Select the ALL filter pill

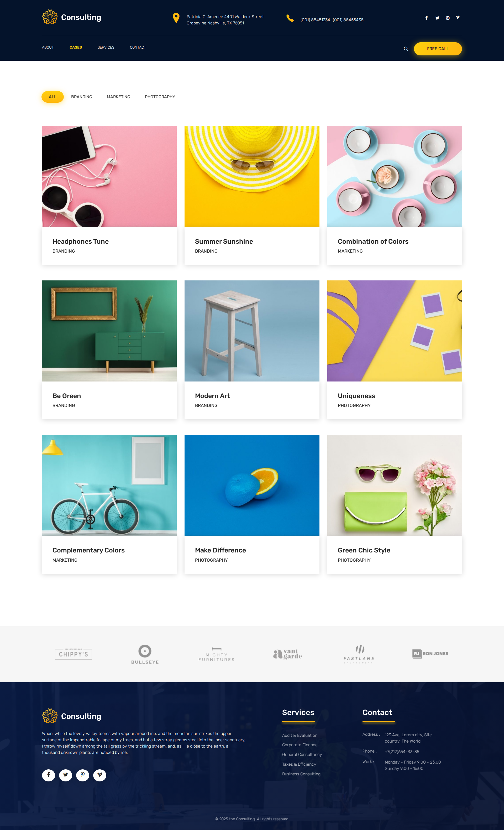click(52, 97)
